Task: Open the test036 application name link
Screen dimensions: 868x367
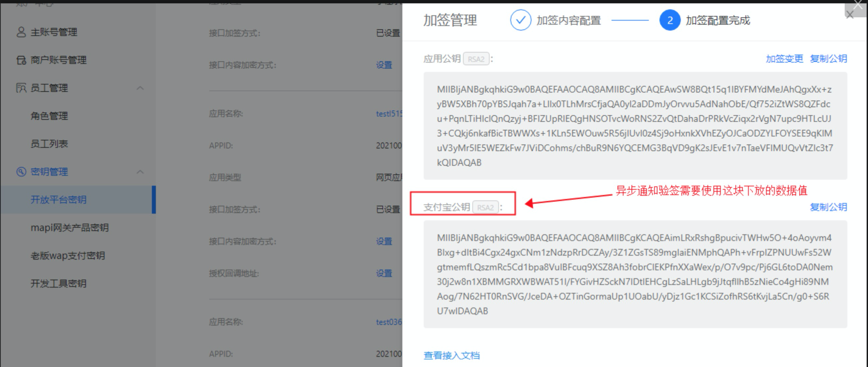Action: [389, 322]
